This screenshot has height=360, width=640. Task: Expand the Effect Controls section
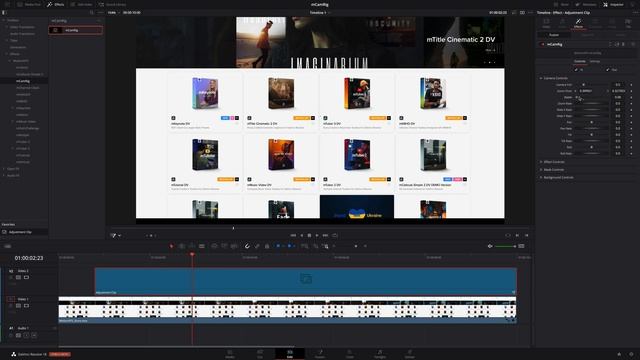point(541,162)
